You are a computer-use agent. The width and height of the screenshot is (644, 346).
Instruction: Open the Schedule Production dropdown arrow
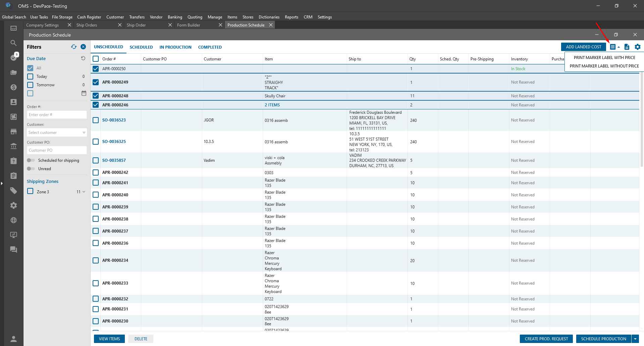635,339
